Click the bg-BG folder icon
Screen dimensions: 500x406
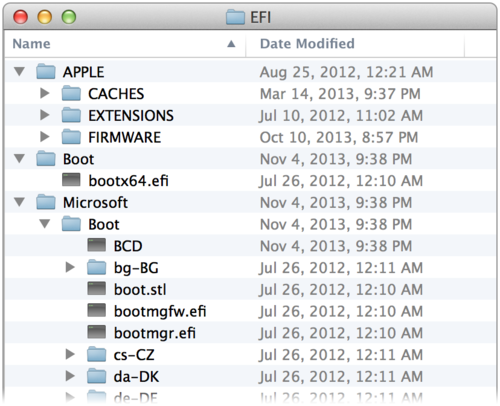click(97, 267)
